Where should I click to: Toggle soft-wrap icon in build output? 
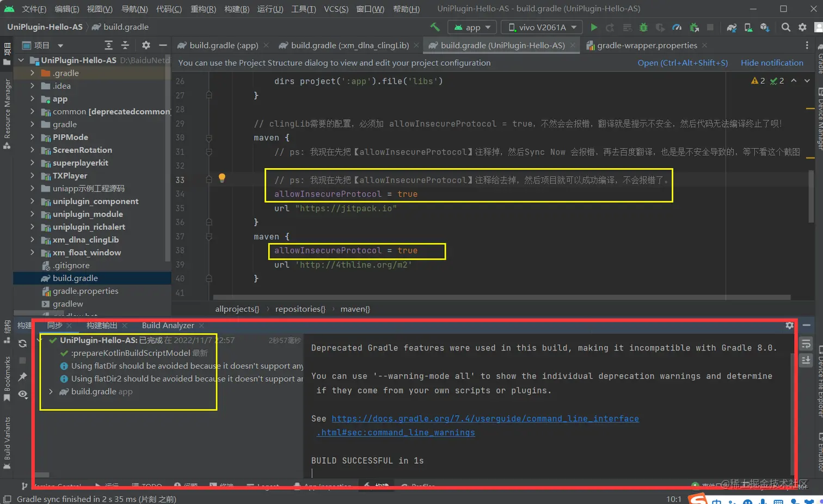[x=806, y=343]
